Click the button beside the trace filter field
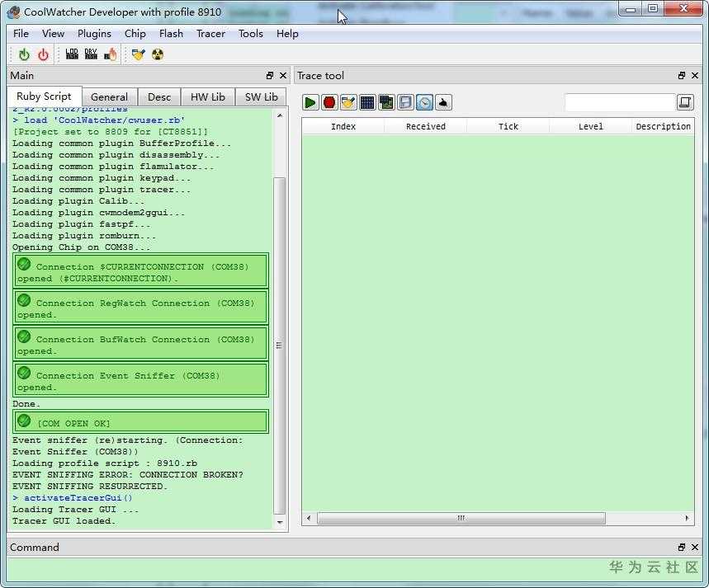This screenshot has height=588, width=709. click(x=685, y=102)
